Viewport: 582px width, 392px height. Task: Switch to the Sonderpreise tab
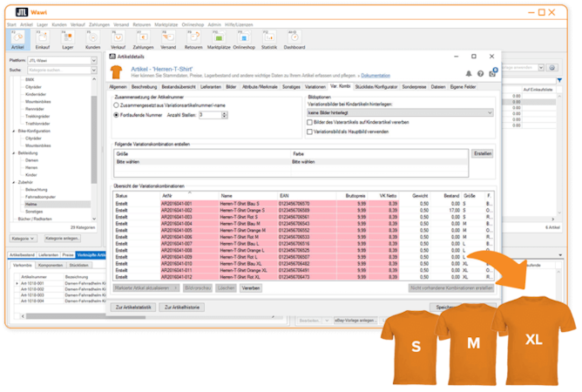pos(414,87)
